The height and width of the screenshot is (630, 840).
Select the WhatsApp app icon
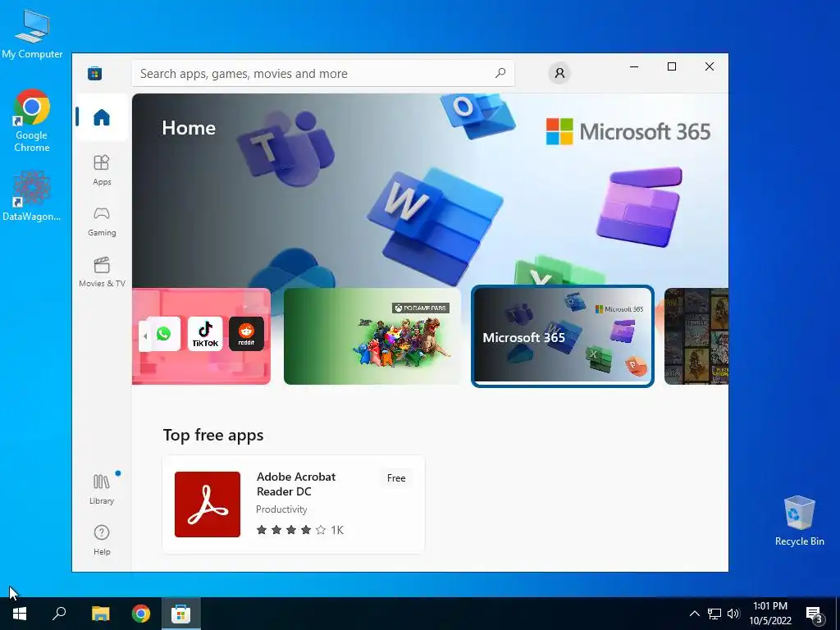(x=163, y=334)
